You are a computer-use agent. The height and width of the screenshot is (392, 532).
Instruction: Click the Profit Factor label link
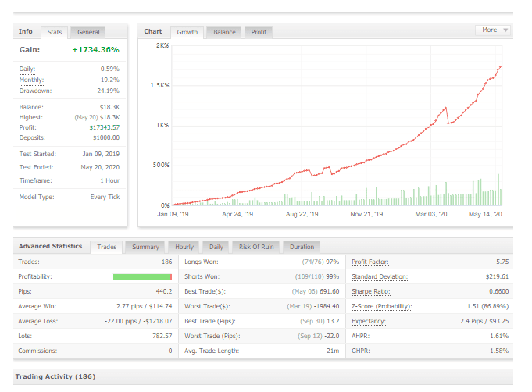371,262
